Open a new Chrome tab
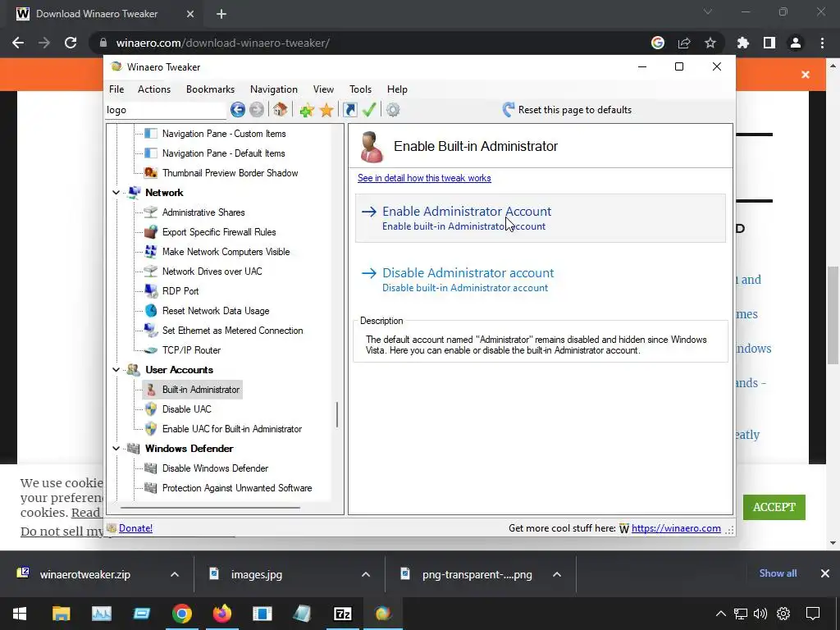The image size is (840, 630). [221, 14]
